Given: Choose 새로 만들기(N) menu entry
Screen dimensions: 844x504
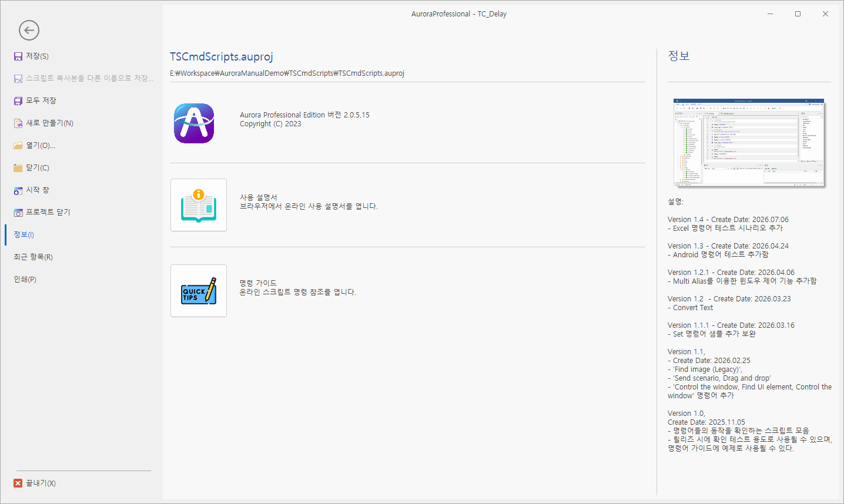Looking at the screenshot, I should point(50,123).
